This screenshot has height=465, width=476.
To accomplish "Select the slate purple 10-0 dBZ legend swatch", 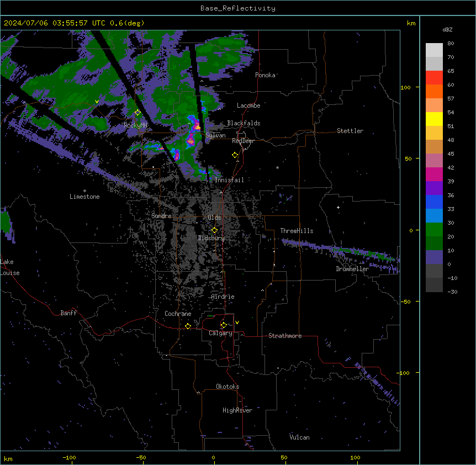I will tap(434, 257).
